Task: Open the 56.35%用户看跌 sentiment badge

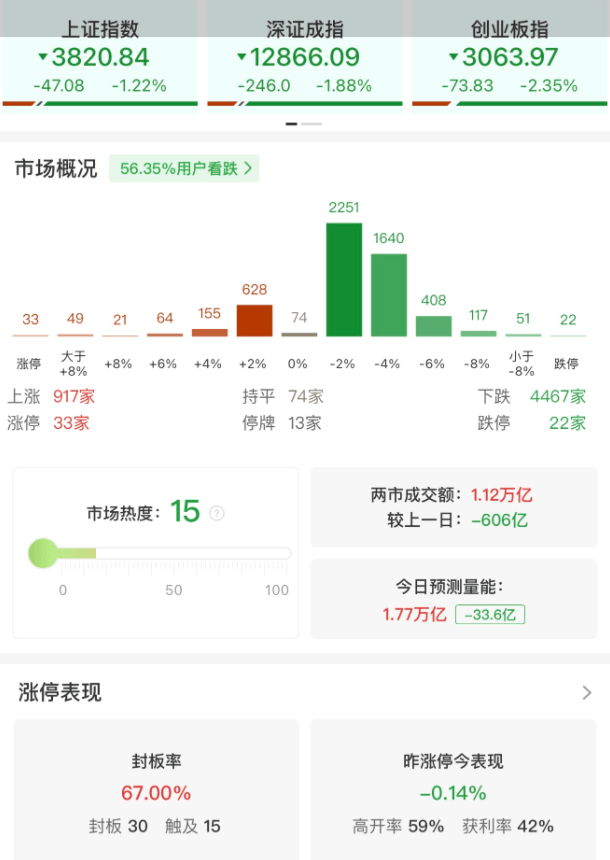Action: tap(186, 168)
